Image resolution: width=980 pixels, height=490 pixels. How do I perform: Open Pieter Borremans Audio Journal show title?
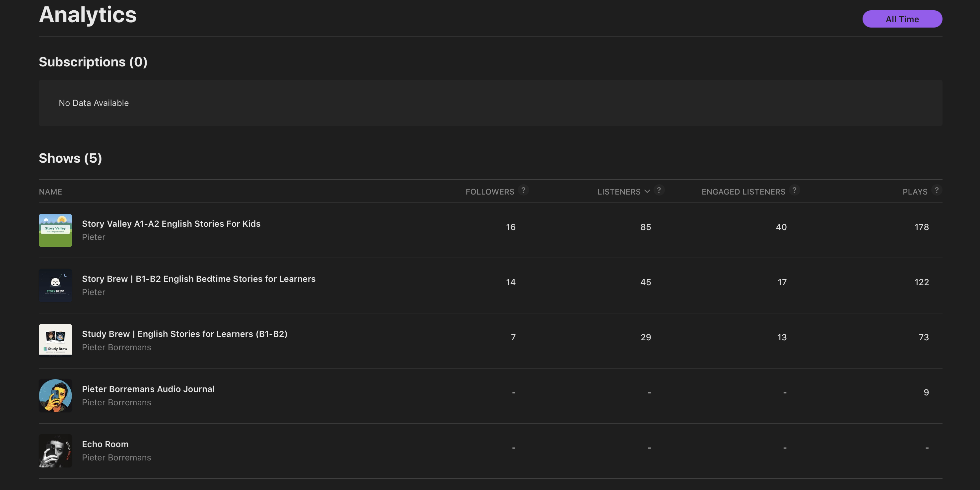(148, 389)
